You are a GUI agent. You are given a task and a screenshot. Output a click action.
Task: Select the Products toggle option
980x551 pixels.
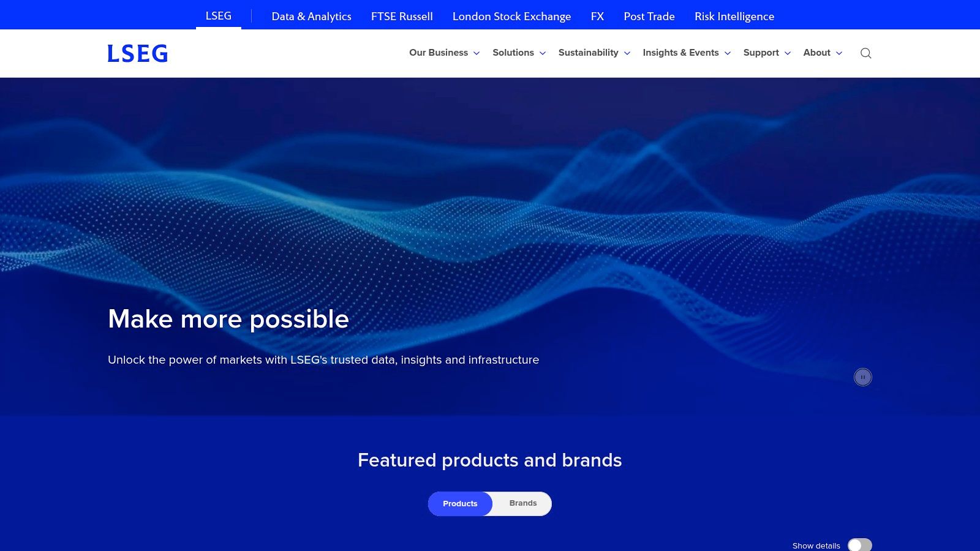(460, 504)
